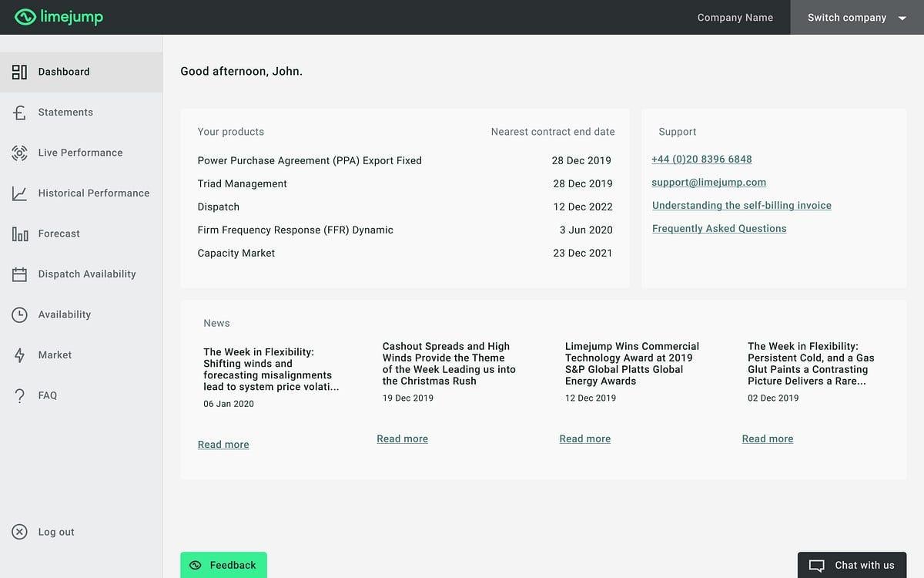Image resolution: width=924 pixels, height=578 pixels.
Task: Go to Statements in the sidebar
Action: (x=81, y=113)
